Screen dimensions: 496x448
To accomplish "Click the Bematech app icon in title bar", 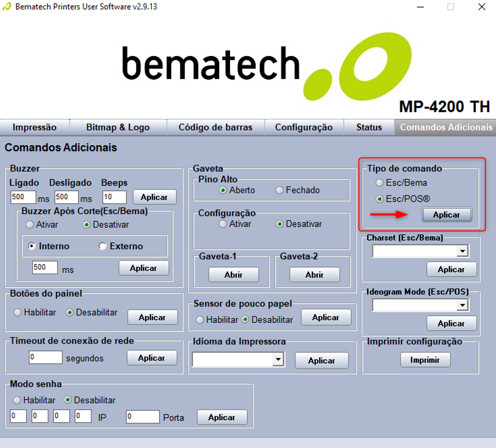I will [x=7, y=7].
